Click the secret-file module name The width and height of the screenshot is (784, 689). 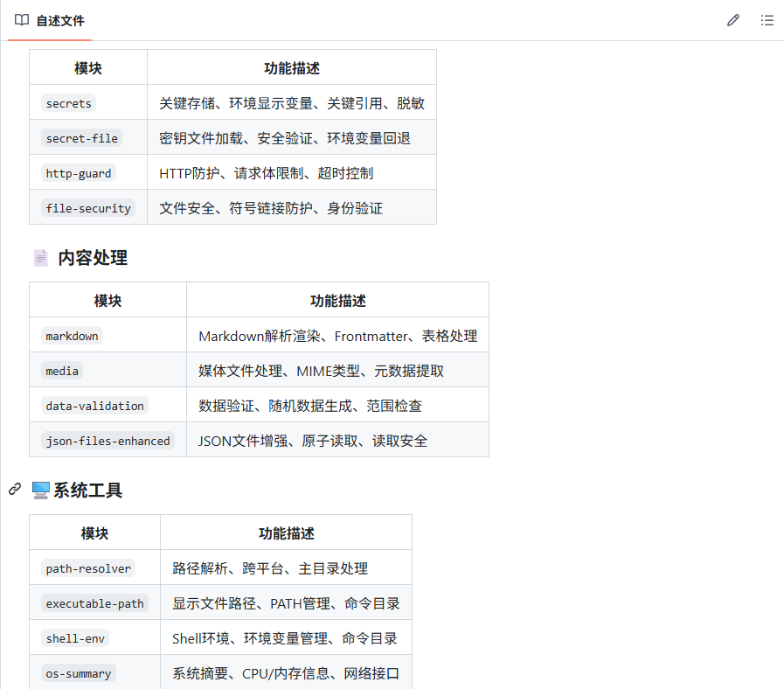(81, 138)
